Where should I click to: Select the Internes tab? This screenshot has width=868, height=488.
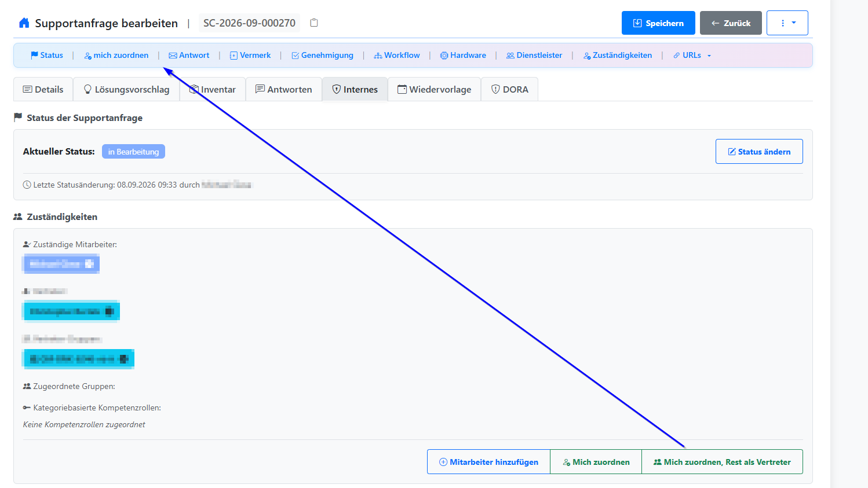(355, 89)
